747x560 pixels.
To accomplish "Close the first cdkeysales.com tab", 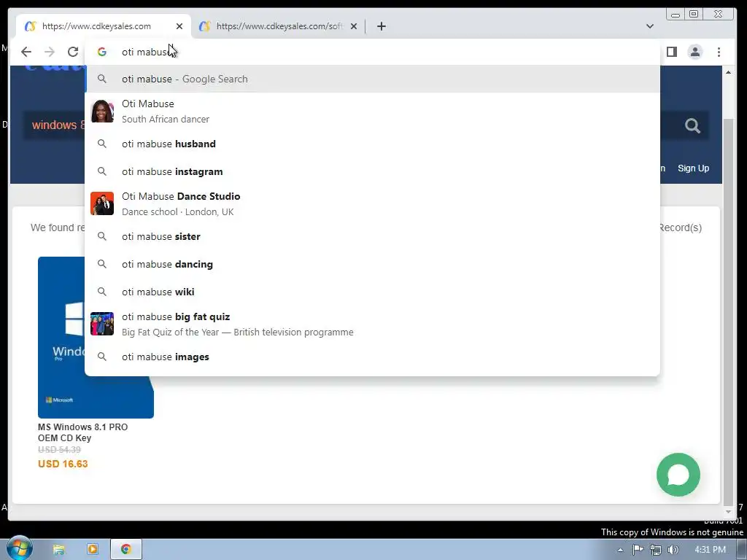I will coord(179,26).
